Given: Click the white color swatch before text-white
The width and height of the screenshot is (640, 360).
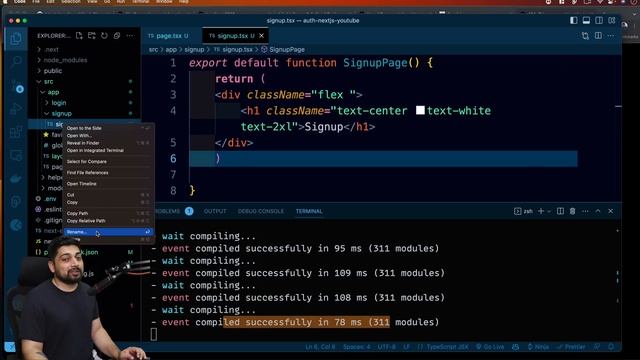Looking at the screenshot, I should tap(420, 111).
